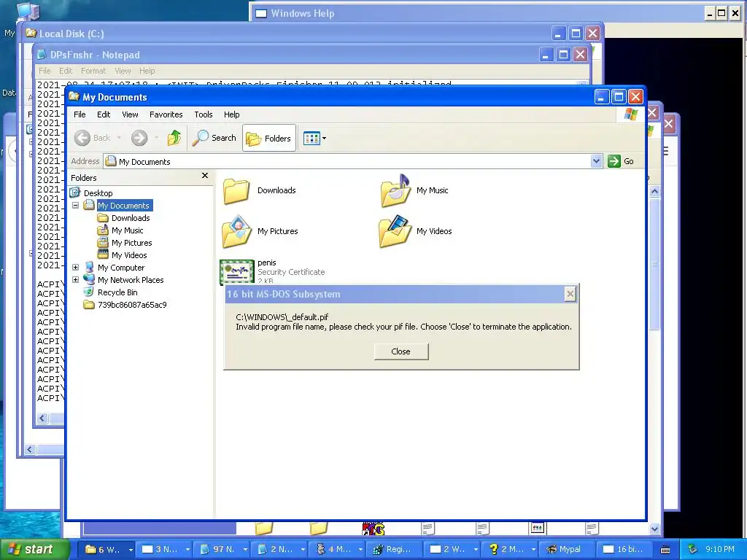
Task: Open the View menu in My Documents
Action: (130, 114)
